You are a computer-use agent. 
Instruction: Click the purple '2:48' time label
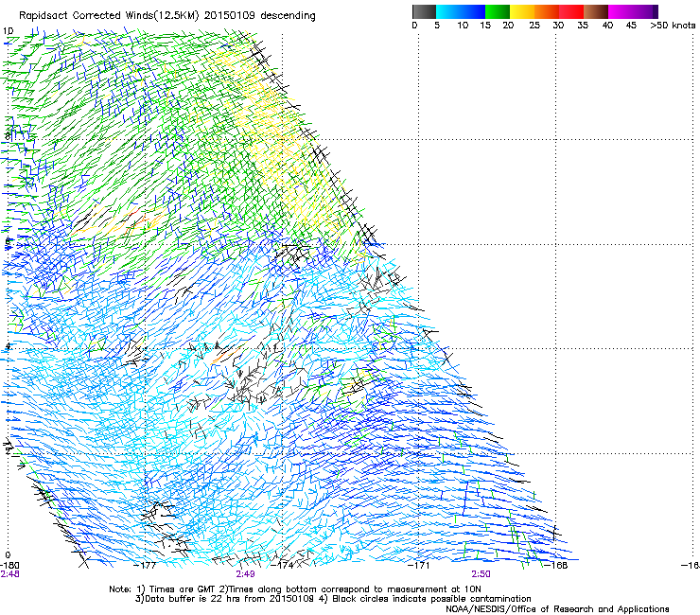[x=9, y=574]
